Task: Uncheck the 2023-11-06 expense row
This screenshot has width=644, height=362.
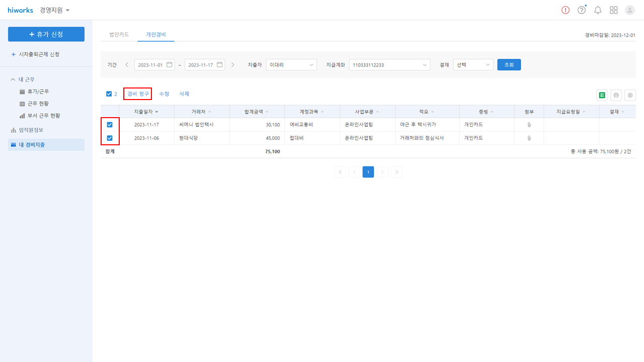Action: click(110, 138)
